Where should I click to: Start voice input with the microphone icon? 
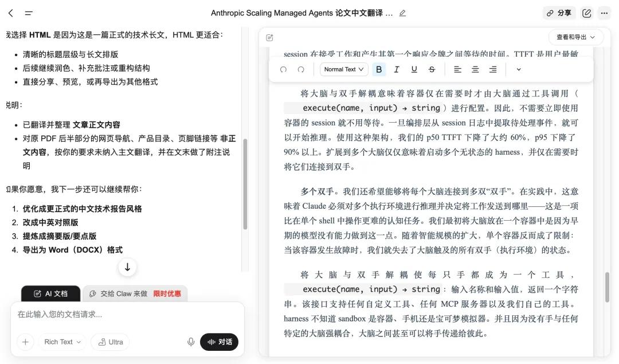(191, 342)
